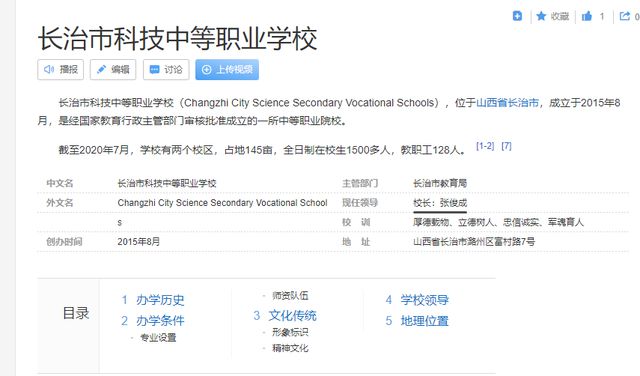Go to 师资队伍 subsection
The height and width of the screenshot is (376, 640).
(290, 296)
